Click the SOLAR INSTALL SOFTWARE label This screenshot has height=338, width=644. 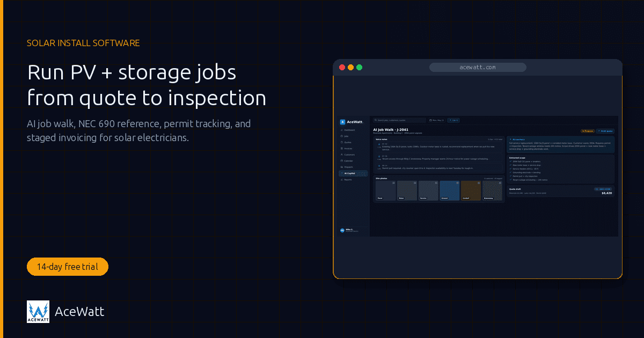click(83, 43)
